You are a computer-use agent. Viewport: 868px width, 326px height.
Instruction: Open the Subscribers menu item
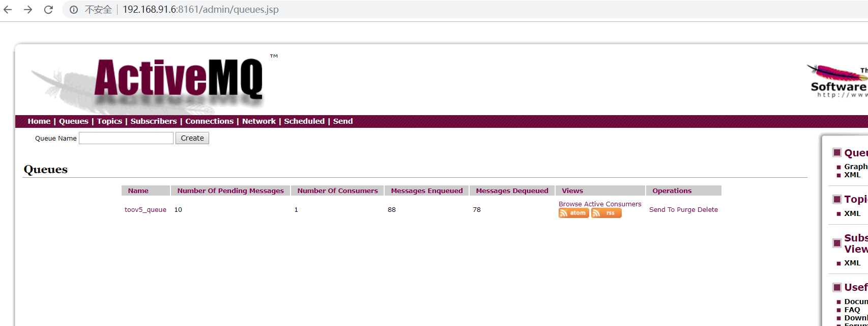pos(154,121)
